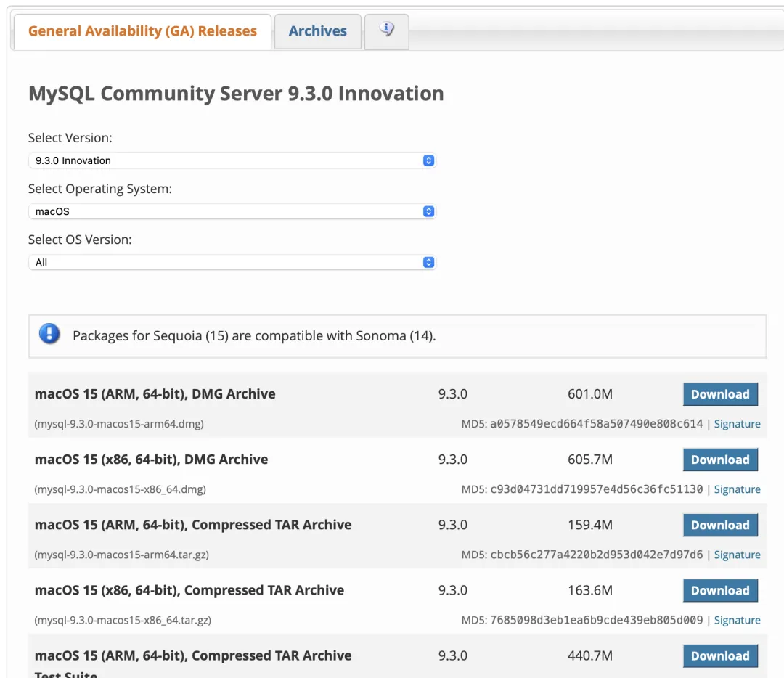The height and width of the screenshot is (678, 784).
Task: Open the Select OS Version dropdown showing All
Action: click(232, 263)
